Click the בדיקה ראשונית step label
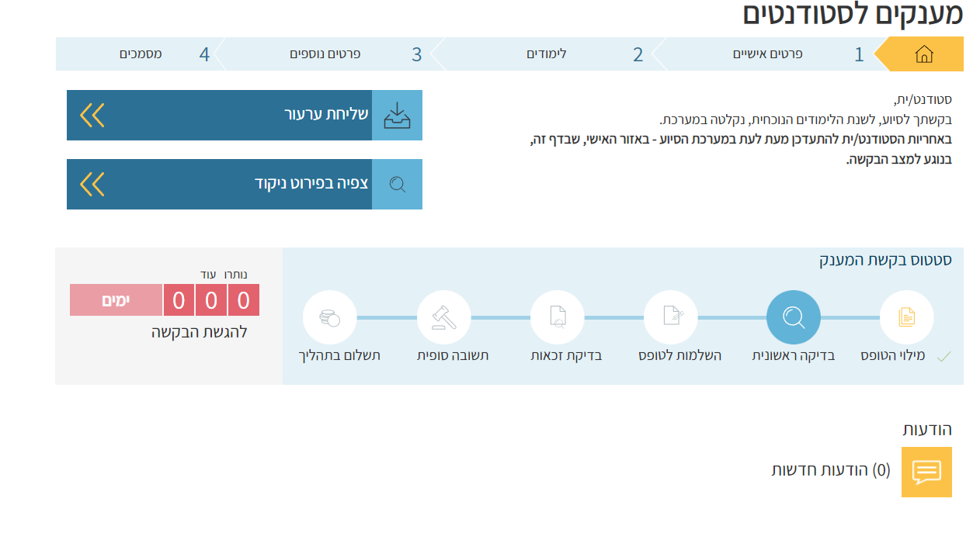Viewport: 980px width, 540px height. 793,355
